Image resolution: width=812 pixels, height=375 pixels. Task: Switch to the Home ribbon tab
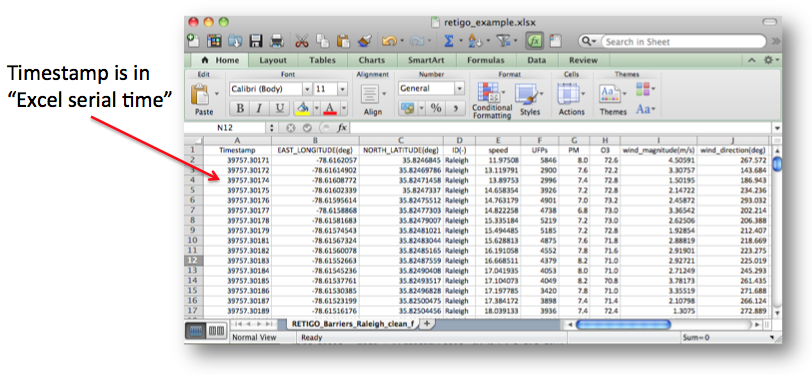pyautogui.click(x=220, y=60)
